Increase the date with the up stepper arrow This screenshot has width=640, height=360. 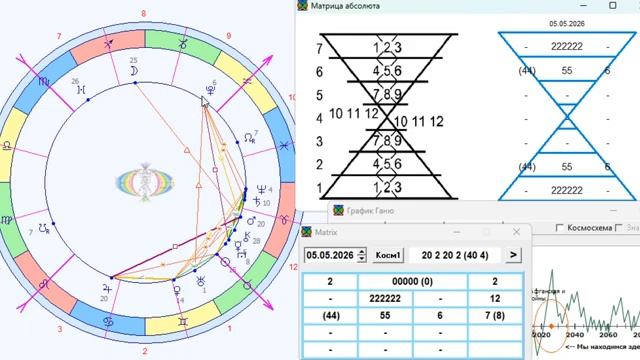[362, 251]
